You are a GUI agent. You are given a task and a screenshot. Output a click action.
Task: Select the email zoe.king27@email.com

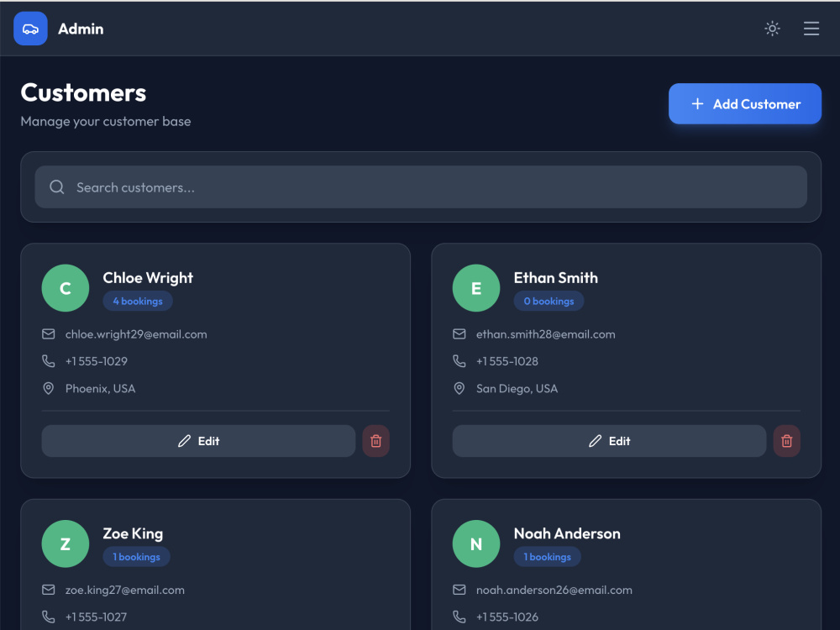coord(125,590)
